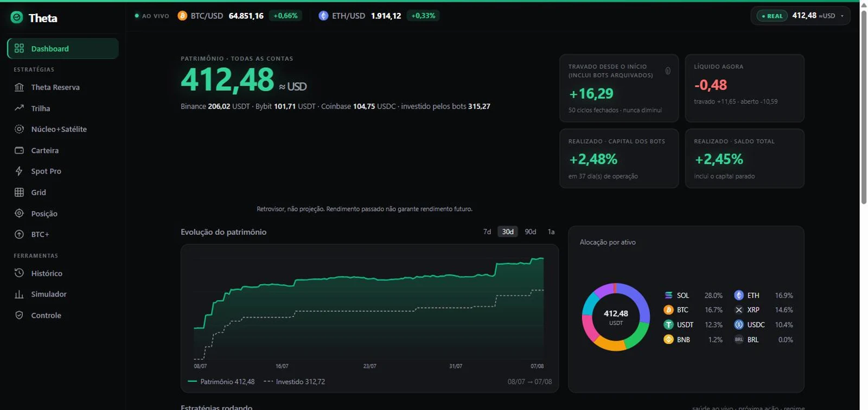Click the REAL mode badge
Image resolution: width=868 pixels, height=410 pixels.
tap(772, 16)
